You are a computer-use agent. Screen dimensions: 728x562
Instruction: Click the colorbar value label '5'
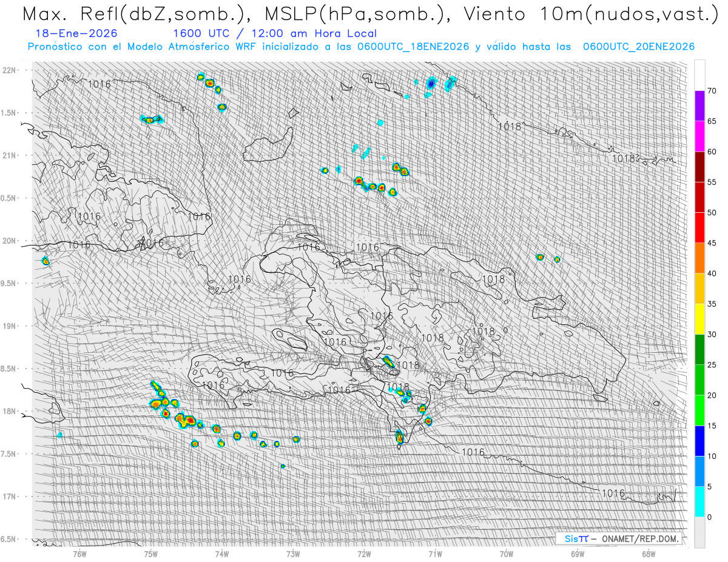pos(710,486)
